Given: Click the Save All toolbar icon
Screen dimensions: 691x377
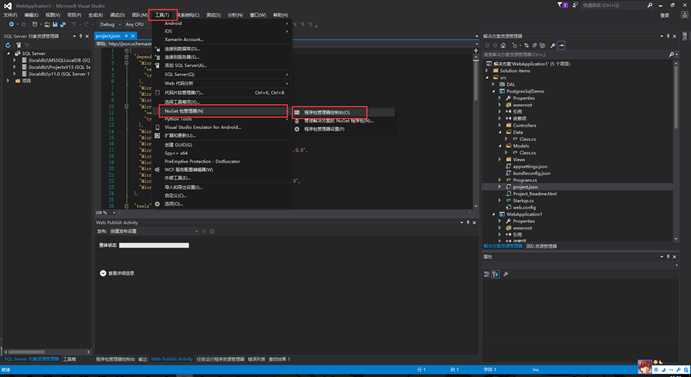Looking at the screenshot, I should [63, 25].
